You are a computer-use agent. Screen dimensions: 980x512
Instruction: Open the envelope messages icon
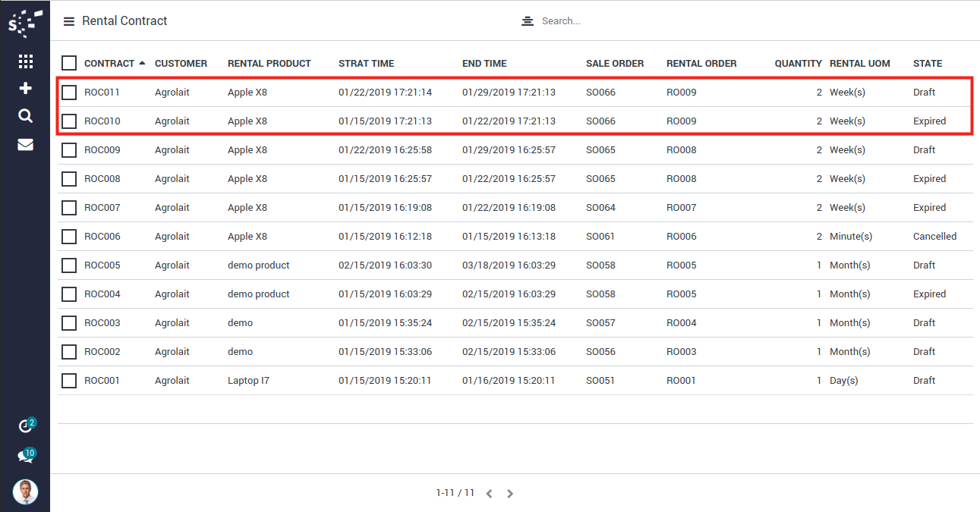[25, 144]
